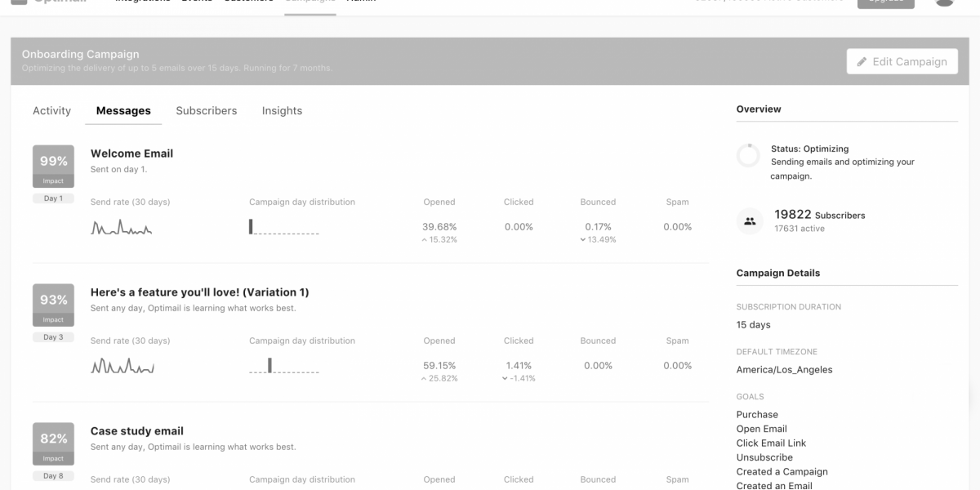Viewport: 980px width, 490px height.
Task: Open the Upgrade button in the navbar
Action: tap(886, 2)
